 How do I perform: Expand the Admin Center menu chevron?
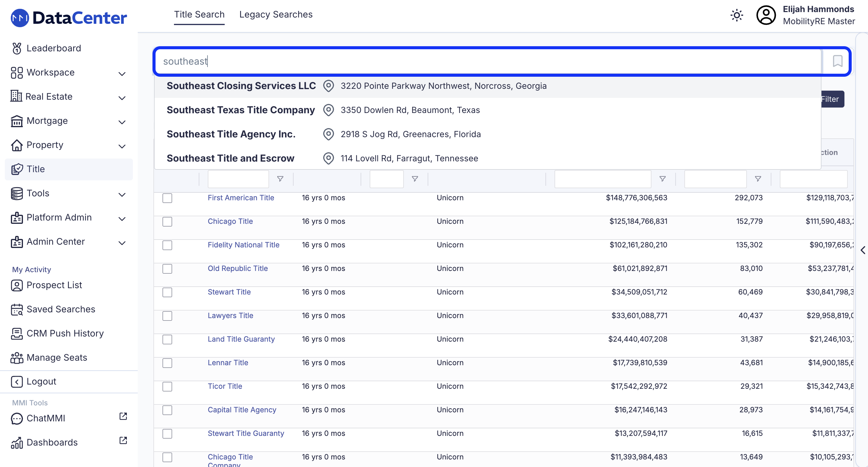coord(122,243)
